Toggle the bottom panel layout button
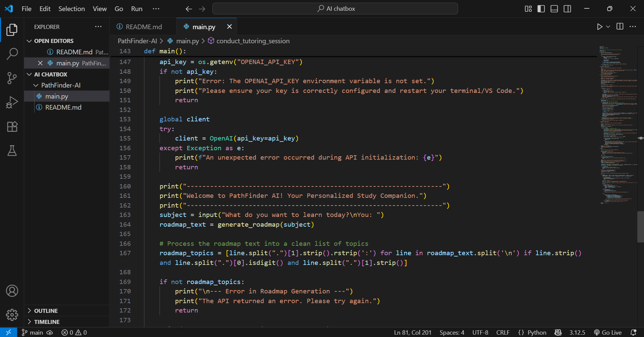The width and height of the screenshot is (644, 337). click(x=554, y=9)
